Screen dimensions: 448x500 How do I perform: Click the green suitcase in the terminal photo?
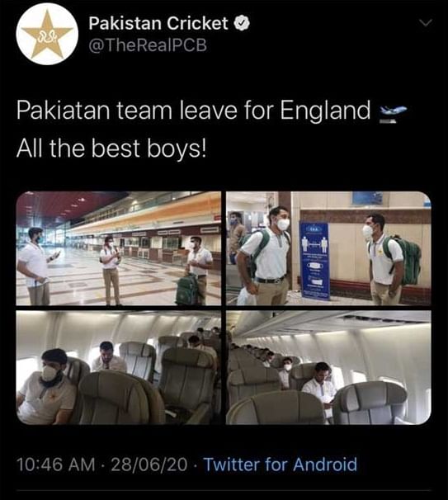click(x=188, y=290)
